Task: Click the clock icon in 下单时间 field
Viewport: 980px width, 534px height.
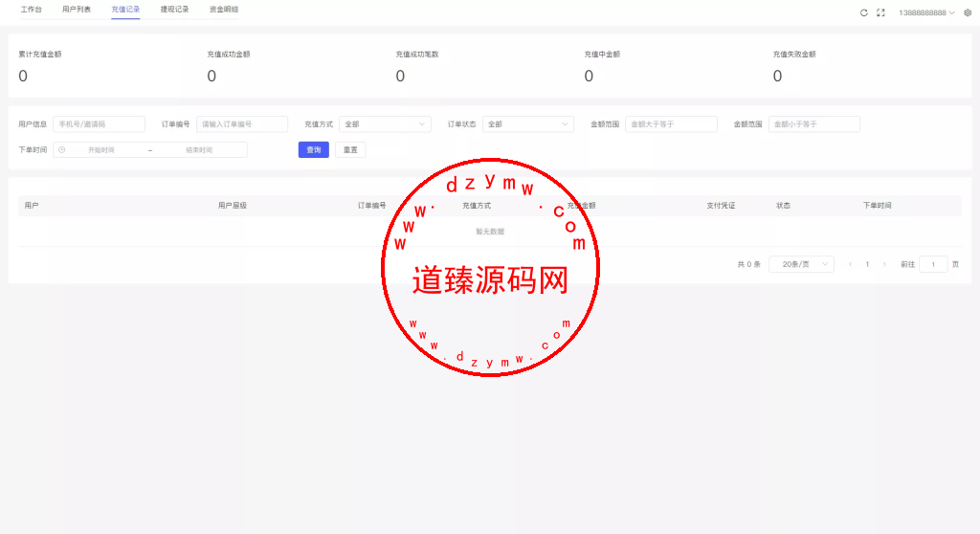Action: (x=62, y=150)
